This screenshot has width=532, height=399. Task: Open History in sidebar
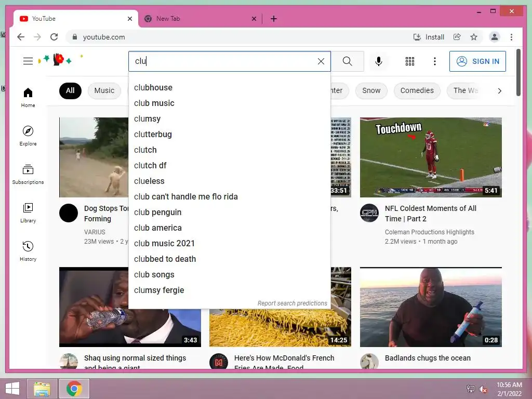point(28,251)
